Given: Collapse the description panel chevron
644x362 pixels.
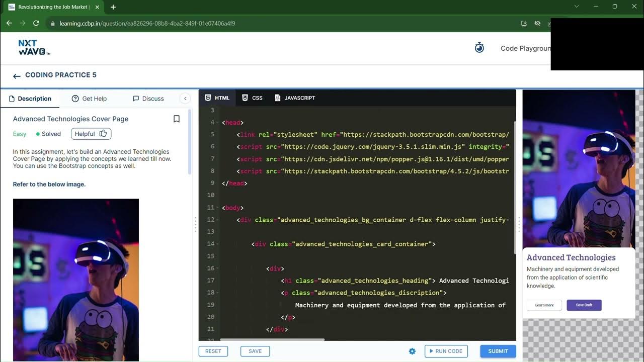Looking at the screenshot, I should (x=185, y=99).
